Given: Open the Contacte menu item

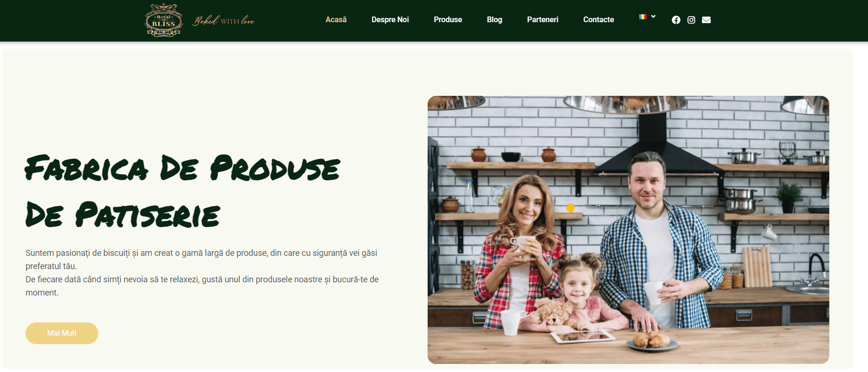Looking at the screenshot, I should (598, 19).
